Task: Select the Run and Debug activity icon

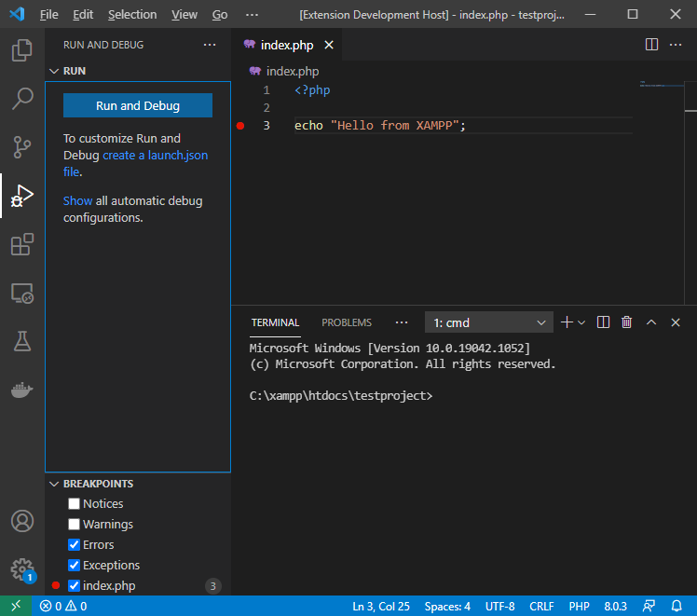Action: 21,196
